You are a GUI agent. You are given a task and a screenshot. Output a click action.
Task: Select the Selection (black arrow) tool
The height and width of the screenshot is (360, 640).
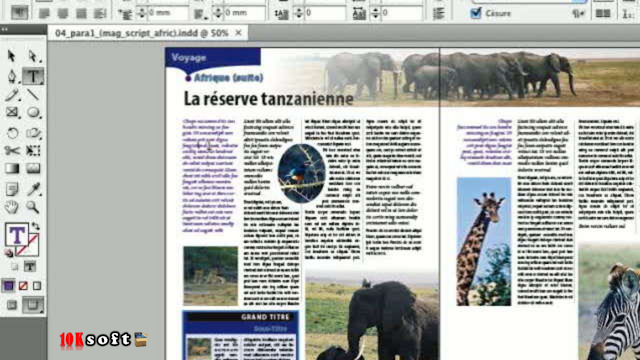[x=11, y=56]
